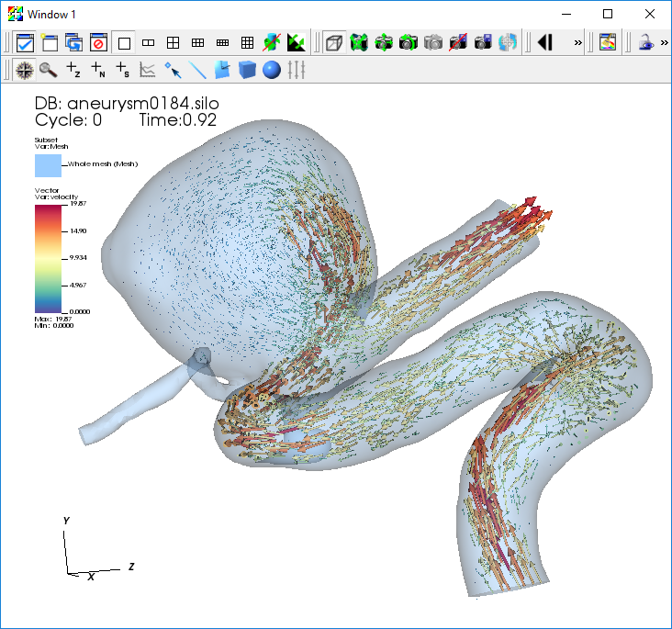The width and height of the screenshot is (672, 629).
Task: Click the undo view camera icon
Action: pos(409,42)
